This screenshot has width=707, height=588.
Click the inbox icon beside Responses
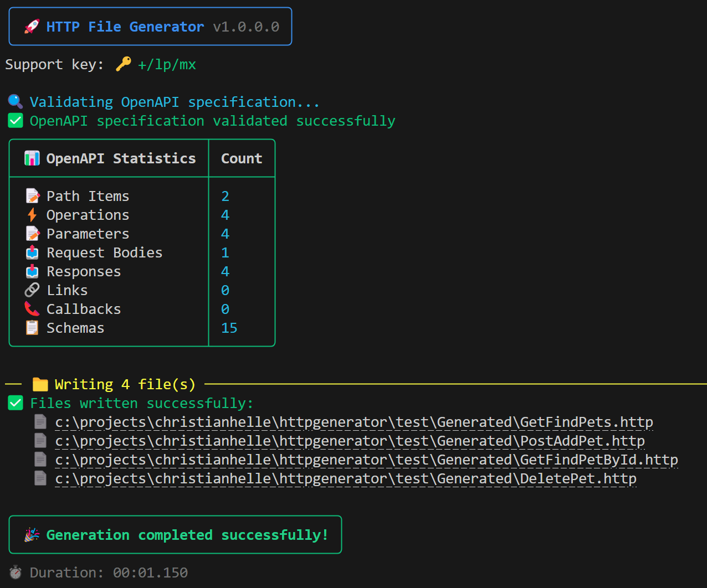point(32,271)
